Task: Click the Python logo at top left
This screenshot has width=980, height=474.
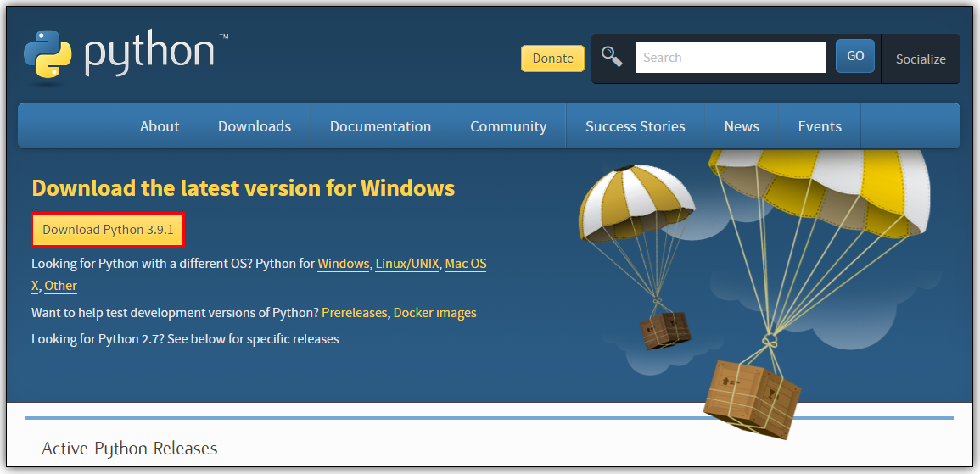Action: (125, 56)
